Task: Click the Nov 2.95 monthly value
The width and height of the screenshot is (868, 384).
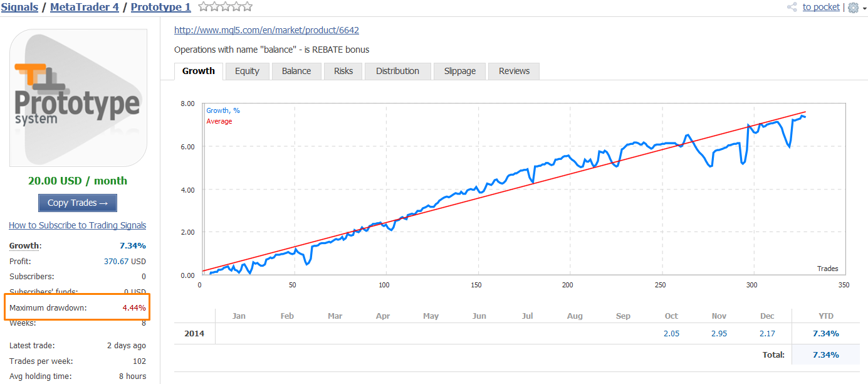Action: [719, 333]
